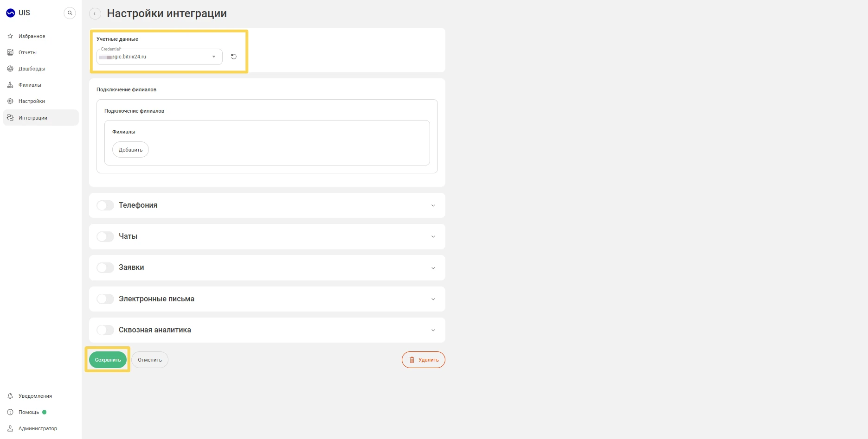868x439 pixels.
Task: Open Дашборды icon in sidebar
Action: pyautogui.click(x=10, y=69)
